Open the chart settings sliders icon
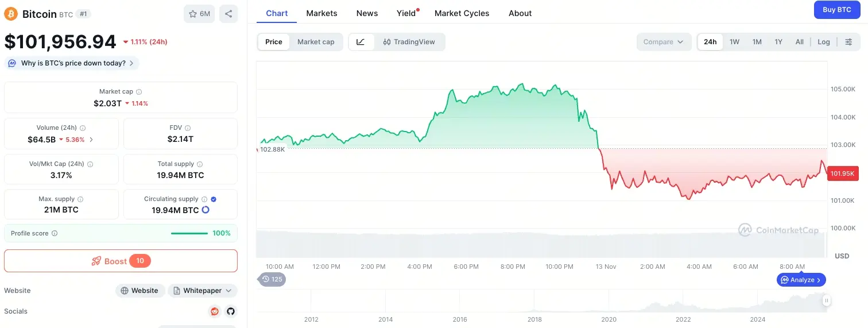The height and width of the screenshot is (328, 868). pyautogui.click(x=848, y=42)
